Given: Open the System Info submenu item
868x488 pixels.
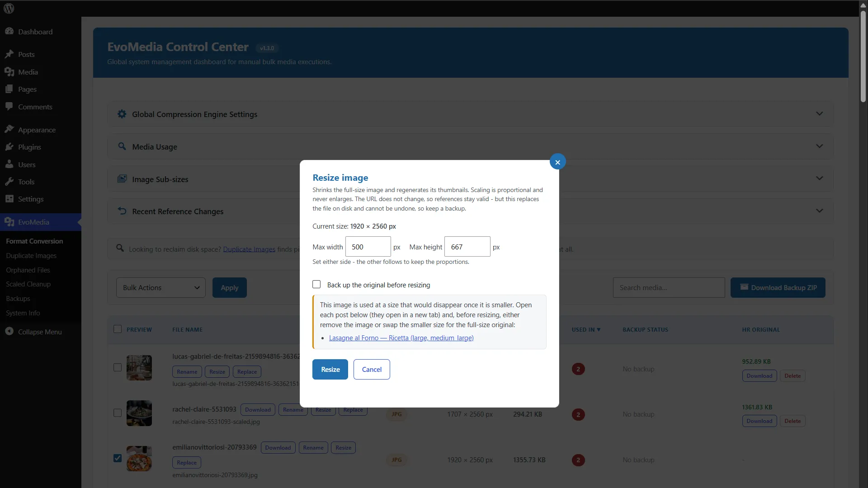Looking at the screenshot, I should [23, 313].
